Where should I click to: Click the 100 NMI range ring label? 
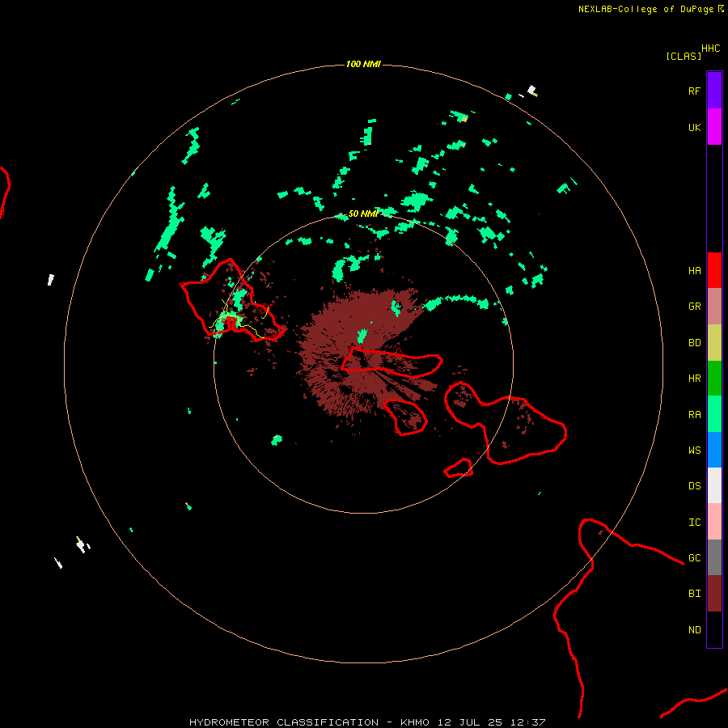363,64
